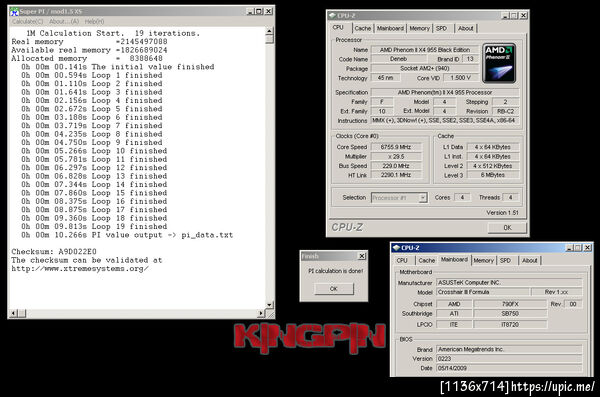Click Super PI horizontal scrollbar left arrow
The height and width of the screenshot is (397, 600).
coord(13,314)
